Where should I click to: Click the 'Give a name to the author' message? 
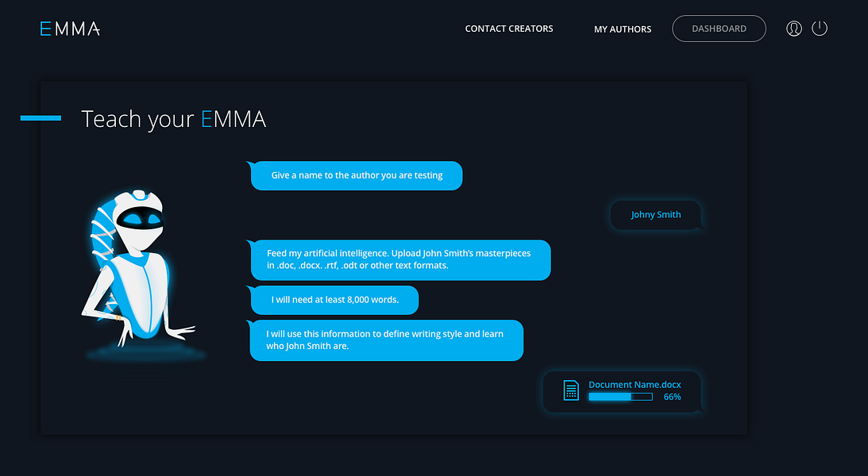click(x=356, y=175)
